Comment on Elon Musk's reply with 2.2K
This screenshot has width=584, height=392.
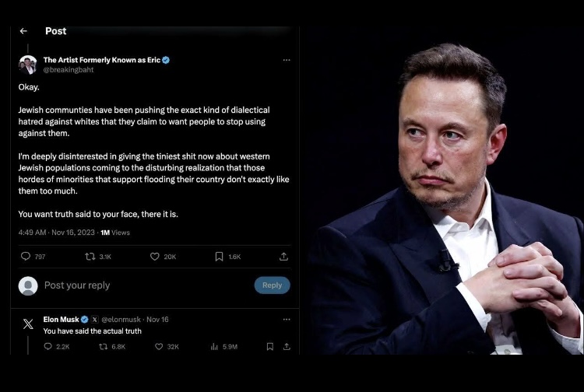click(x=57, y=347)
